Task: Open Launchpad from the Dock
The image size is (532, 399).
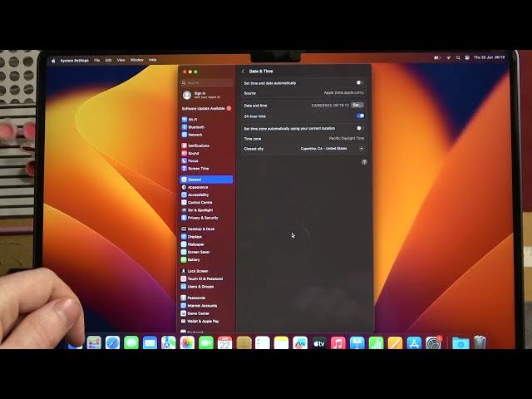Action: coord(94,343)
